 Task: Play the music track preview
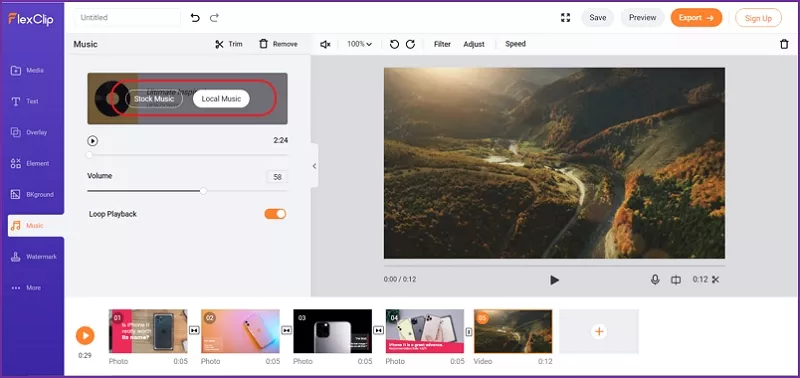point(92,141)
